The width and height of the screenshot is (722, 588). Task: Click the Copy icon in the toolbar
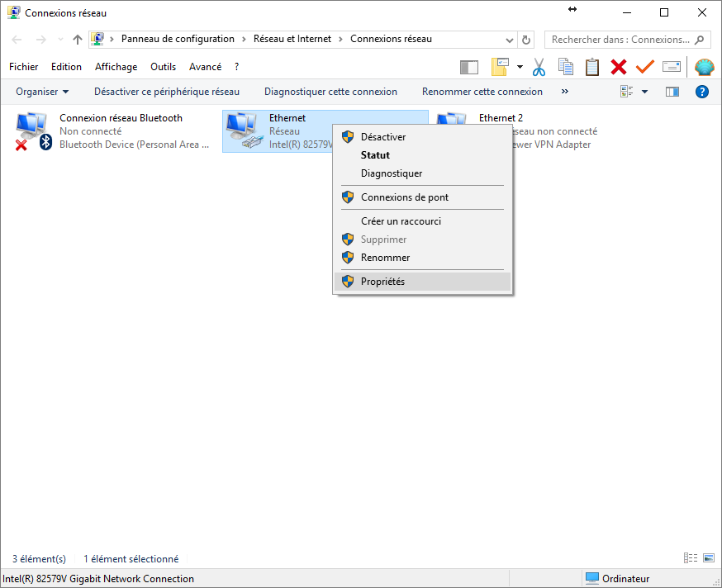pyautogui.click(x=566, y=67)
